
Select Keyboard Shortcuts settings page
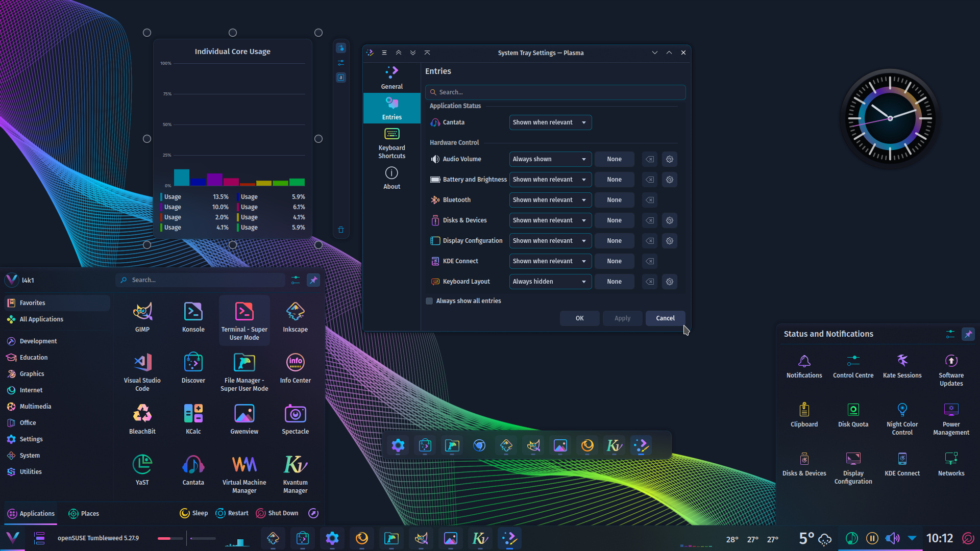point(392,144)
